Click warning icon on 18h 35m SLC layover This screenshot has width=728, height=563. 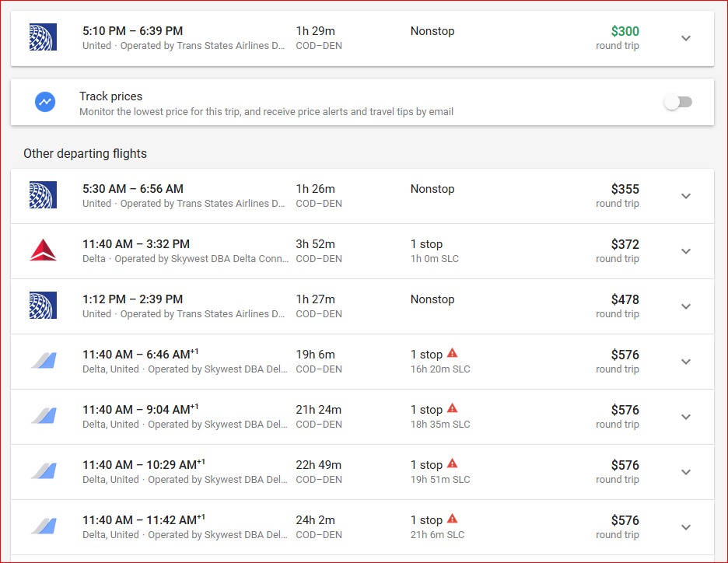click(x=453, y=409)
